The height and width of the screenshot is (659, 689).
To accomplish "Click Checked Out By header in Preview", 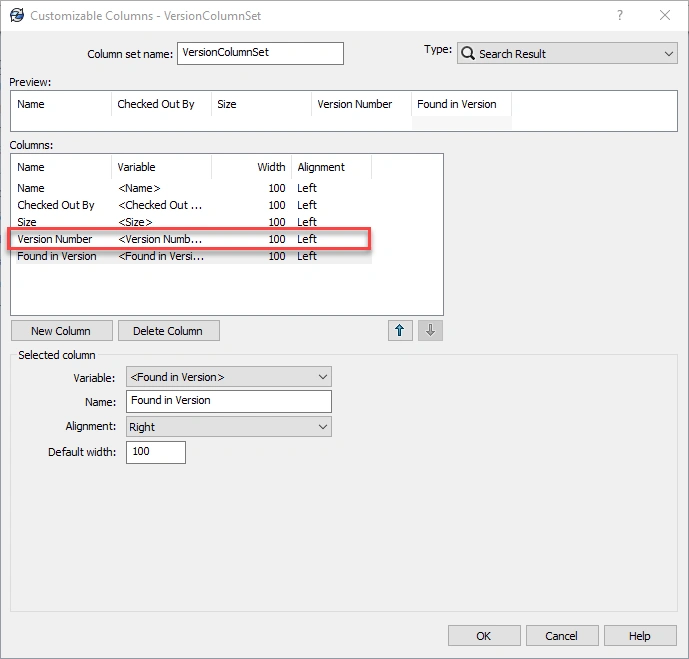I will click(161, 104).
